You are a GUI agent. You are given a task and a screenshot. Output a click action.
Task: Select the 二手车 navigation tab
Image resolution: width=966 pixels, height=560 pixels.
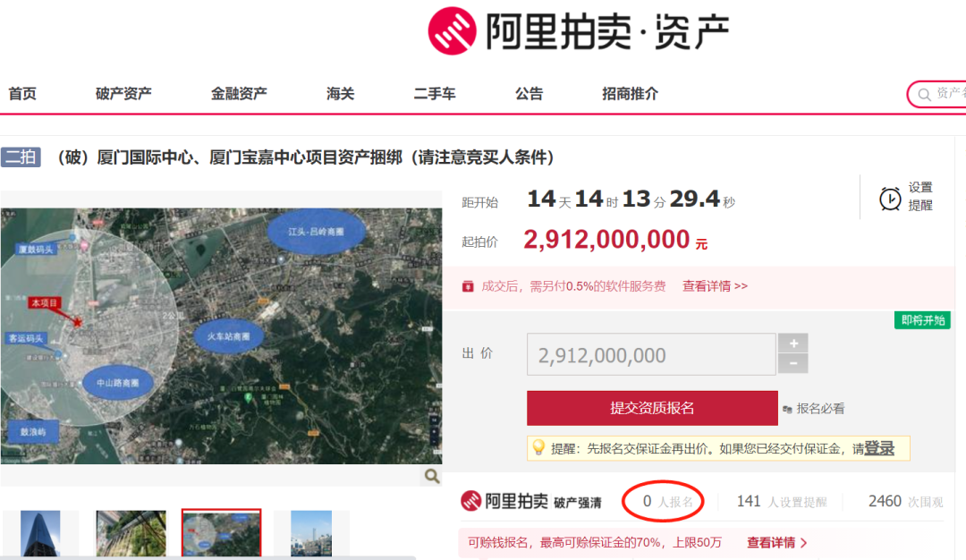[x=435, y=94]
